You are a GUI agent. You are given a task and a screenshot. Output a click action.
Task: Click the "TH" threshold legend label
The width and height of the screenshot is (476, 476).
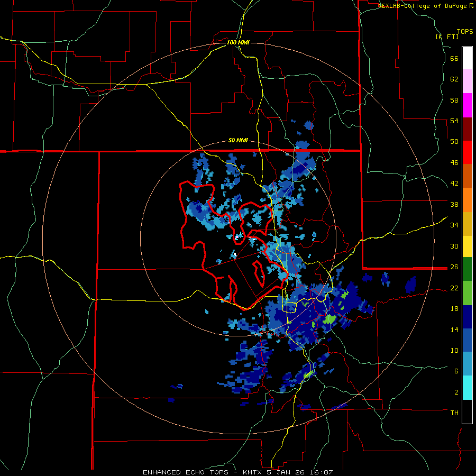coord(454,413)
